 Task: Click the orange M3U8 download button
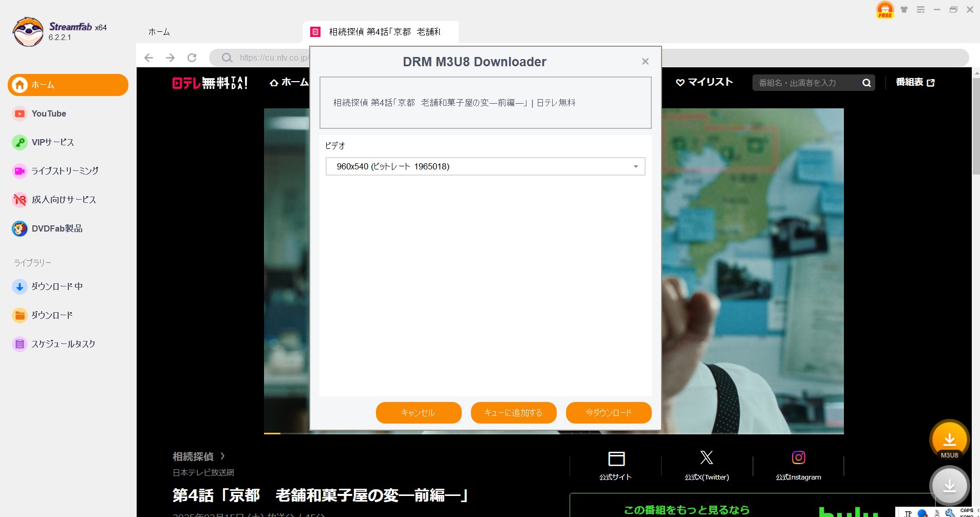(949, 440)
